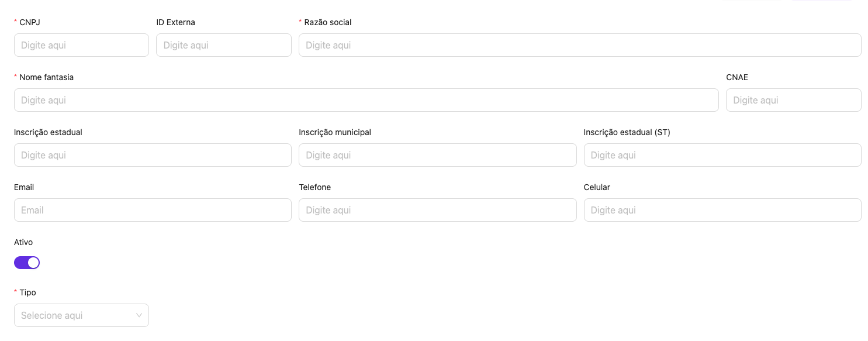Select the Razão social input field
The width and height of the screenshot is (868, 341).
pyautogui.click(x=579, y=45)
